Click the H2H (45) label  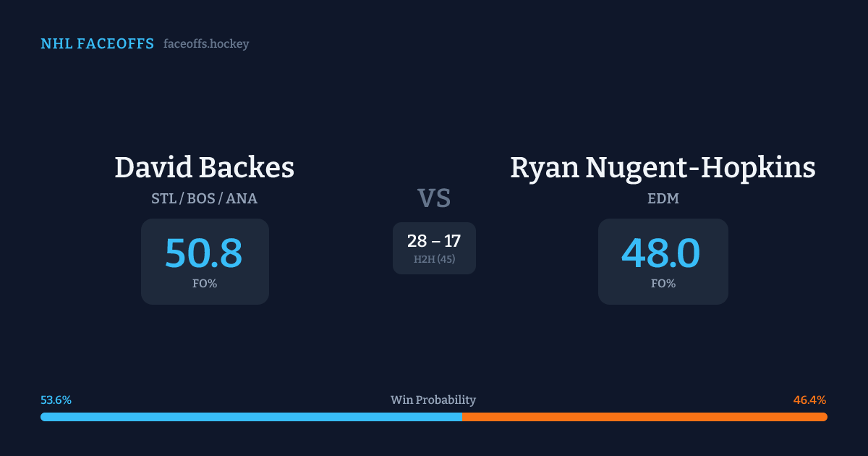tap(434, 259)
